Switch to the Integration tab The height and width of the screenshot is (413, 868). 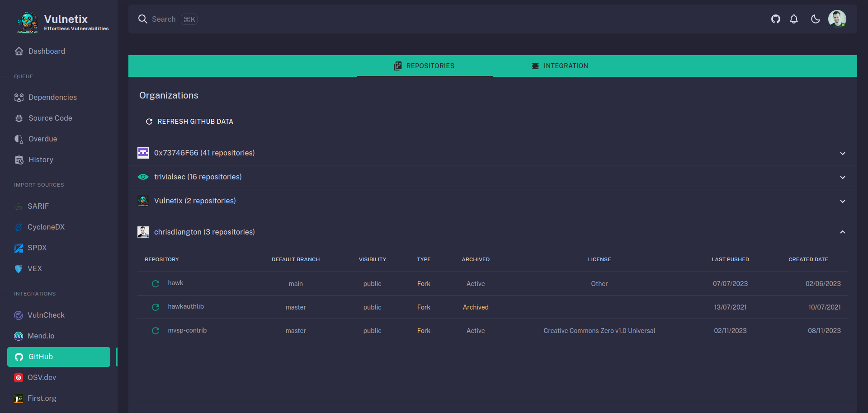[560, 66]
